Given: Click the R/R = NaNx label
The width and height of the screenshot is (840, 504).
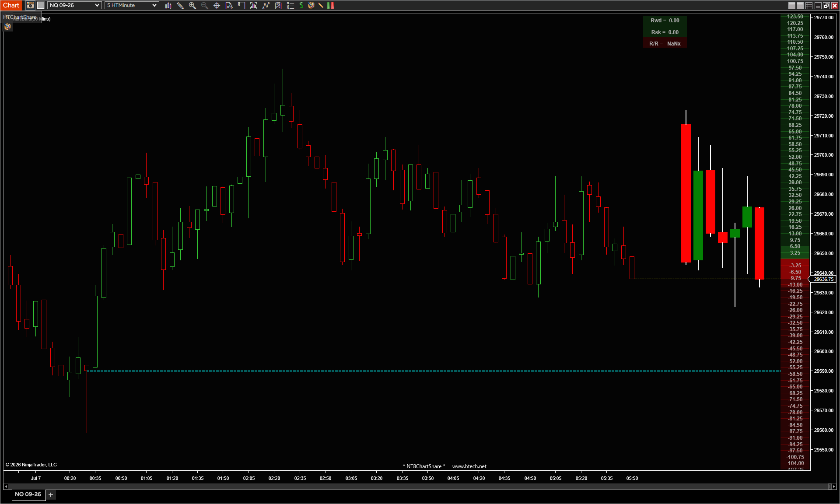Looking at the screenshot, I should click(665, 44).
